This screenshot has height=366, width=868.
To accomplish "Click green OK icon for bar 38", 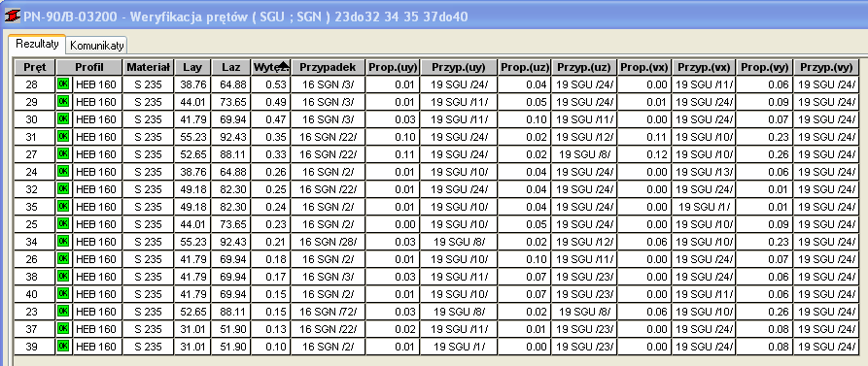I will 63,276.
